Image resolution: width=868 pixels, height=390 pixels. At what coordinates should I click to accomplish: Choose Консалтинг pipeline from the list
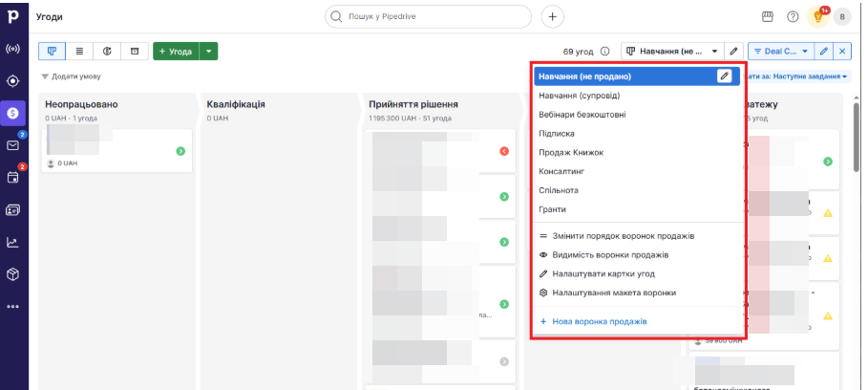[x=567, y=171]
